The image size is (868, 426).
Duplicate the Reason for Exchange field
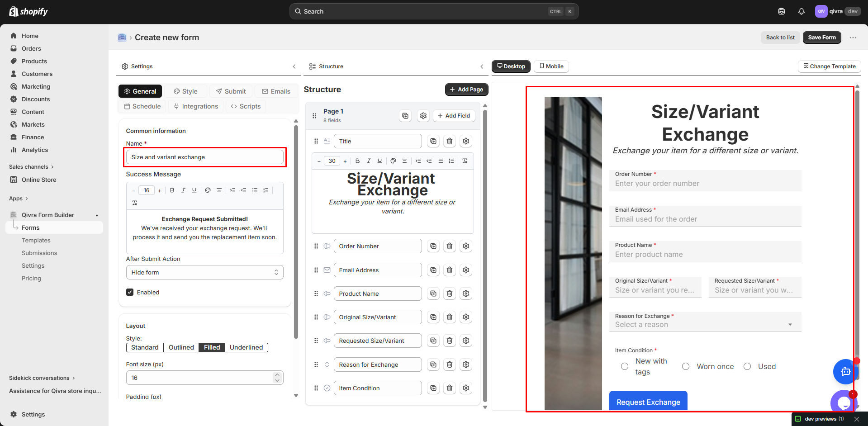(x=433, y=364)
